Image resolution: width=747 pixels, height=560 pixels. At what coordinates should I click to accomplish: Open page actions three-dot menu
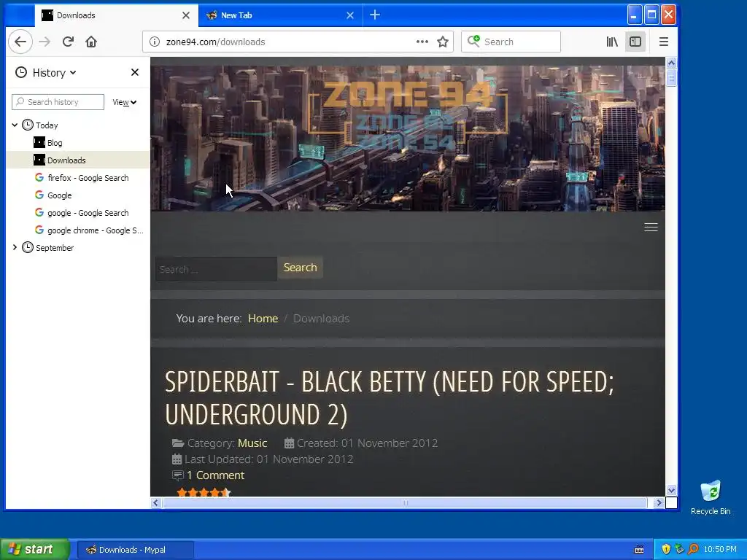coord(422,42)
